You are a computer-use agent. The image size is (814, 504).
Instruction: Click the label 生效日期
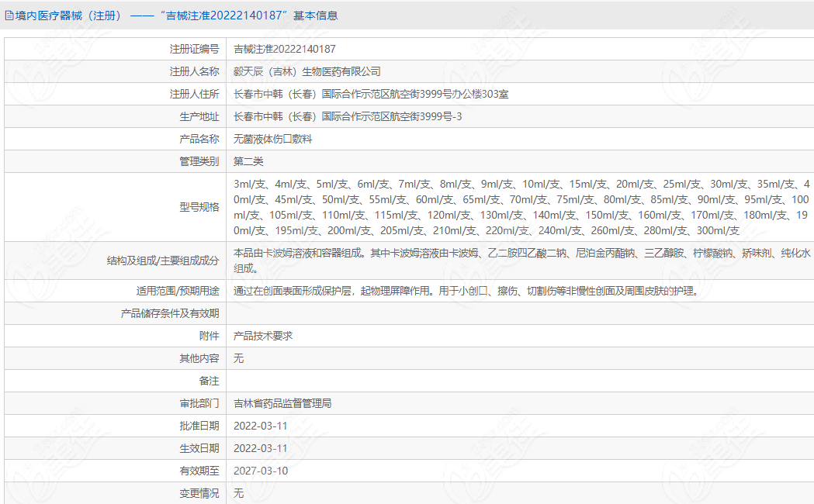point(199,448)
